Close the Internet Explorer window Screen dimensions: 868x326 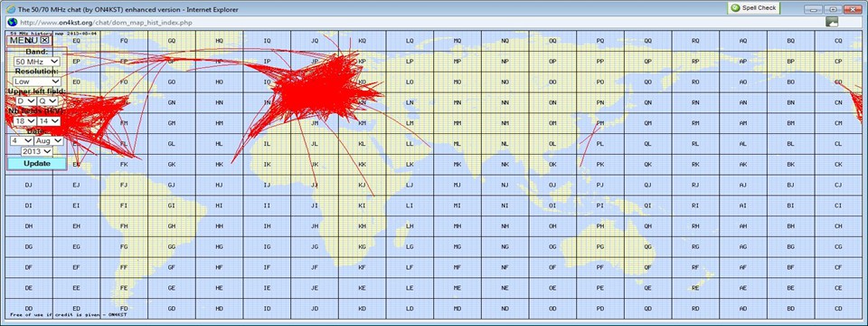(x=853, y=9)
